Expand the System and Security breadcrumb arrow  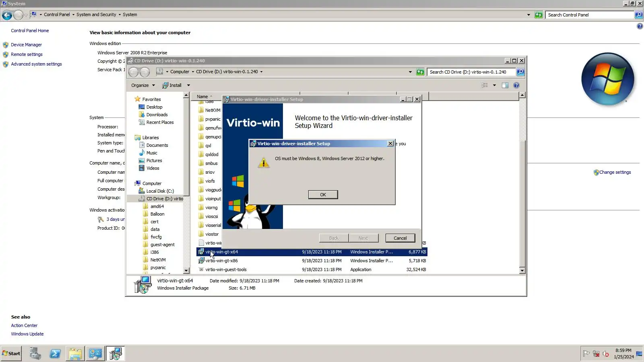120,15
